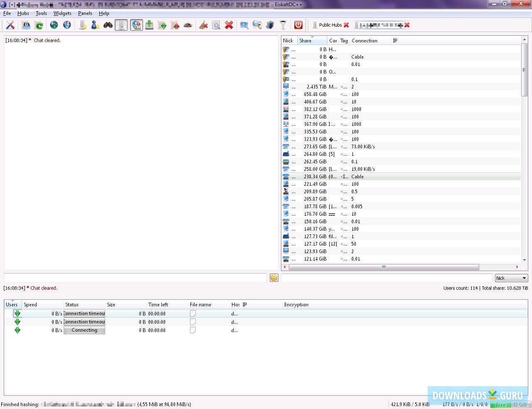This screenshot has height=409, width=532.
Task: Quit using the red power icon
Action: point(298,25)
